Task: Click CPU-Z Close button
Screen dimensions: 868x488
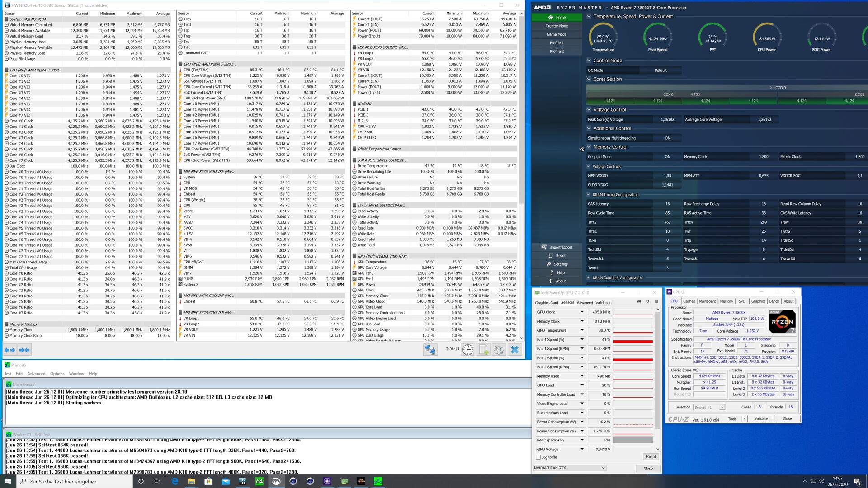Action: [787, 419]
